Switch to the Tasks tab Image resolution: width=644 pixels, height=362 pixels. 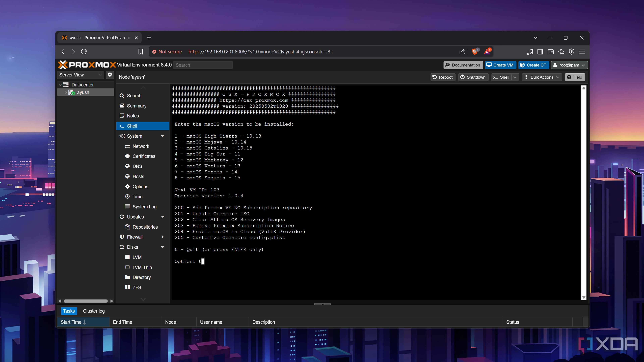coord(69,311)
